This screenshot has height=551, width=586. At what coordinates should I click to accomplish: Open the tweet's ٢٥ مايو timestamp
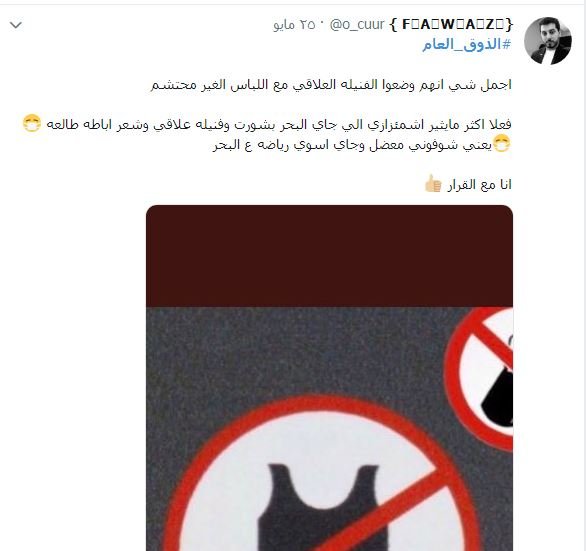294,25
